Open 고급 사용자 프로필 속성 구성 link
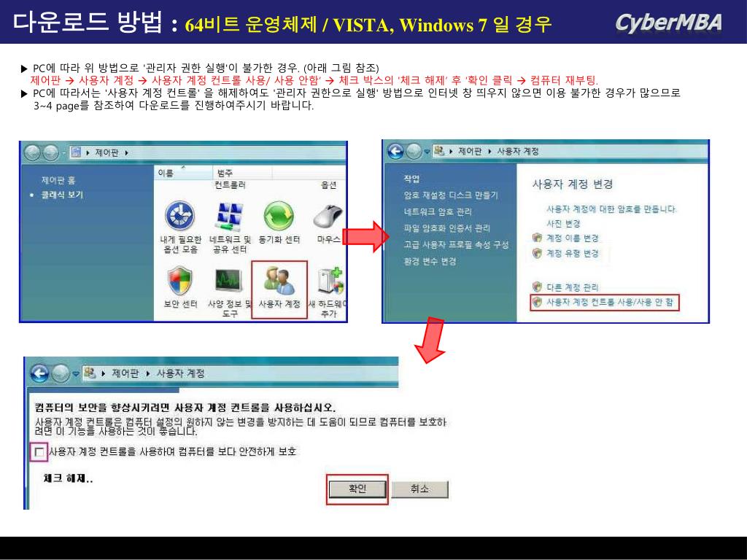The width and height of the screenshot is (747, 560). coord(456,245)
